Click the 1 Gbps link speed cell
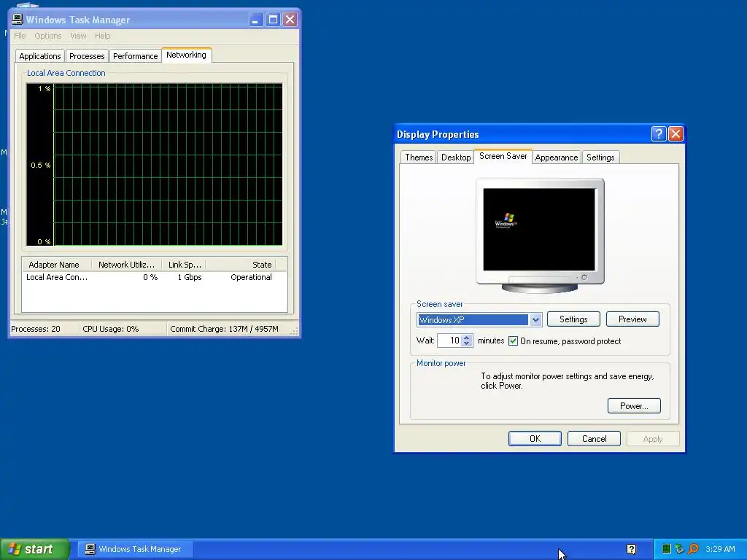This screenshot has width=747, height=560. coord(190,277)
